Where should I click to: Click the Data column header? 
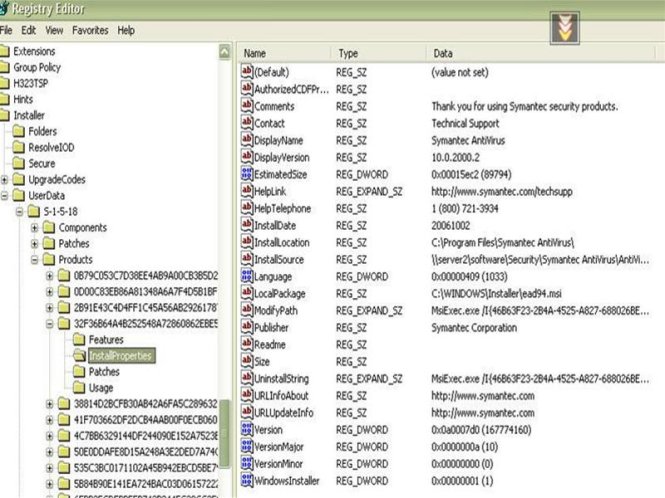pos(541,53)
